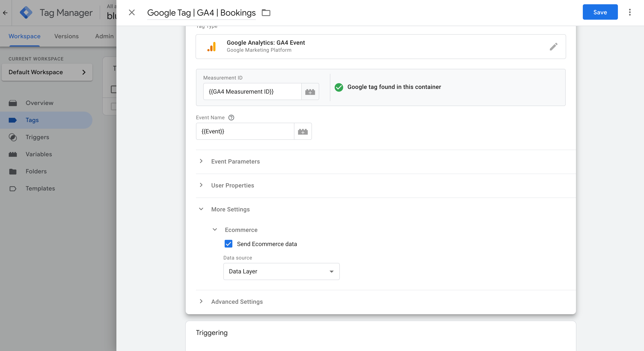Viewport: 644px width, 351px height.
Task: Click the folder icon next to tag name
Action: click(266, 12)
